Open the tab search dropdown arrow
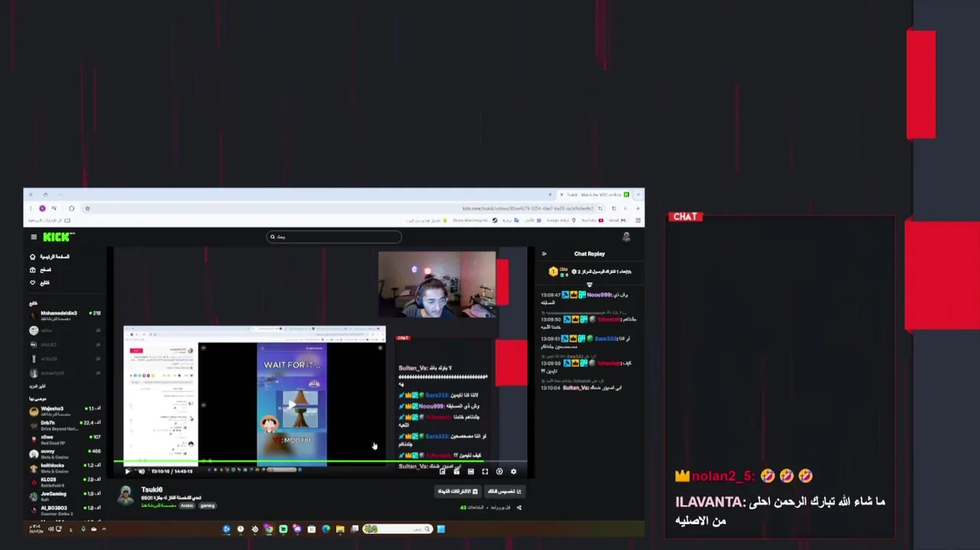 [638, 195]
